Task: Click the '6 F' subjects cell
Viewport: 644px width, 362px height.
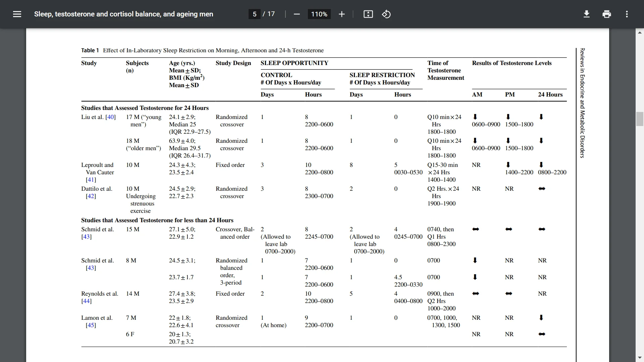Action: [130, 334]
